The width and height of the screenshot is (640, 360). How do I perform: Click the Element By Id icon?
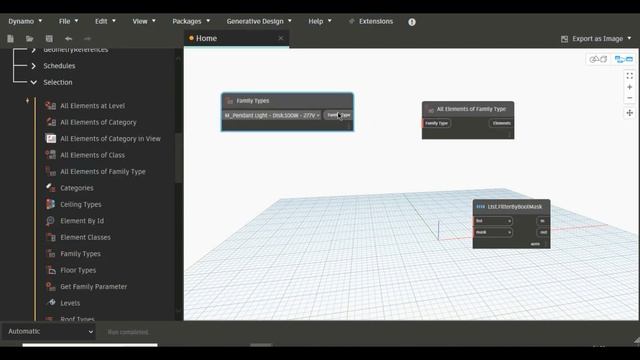coord(51,221)
